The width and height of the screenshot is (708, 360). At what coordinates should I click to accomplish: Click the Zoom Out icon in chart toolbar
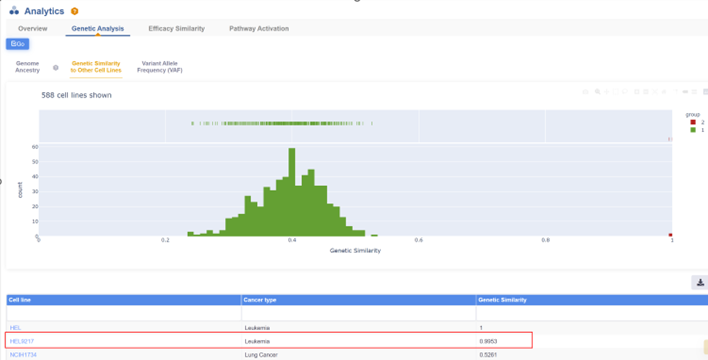[x=646, y=92]
